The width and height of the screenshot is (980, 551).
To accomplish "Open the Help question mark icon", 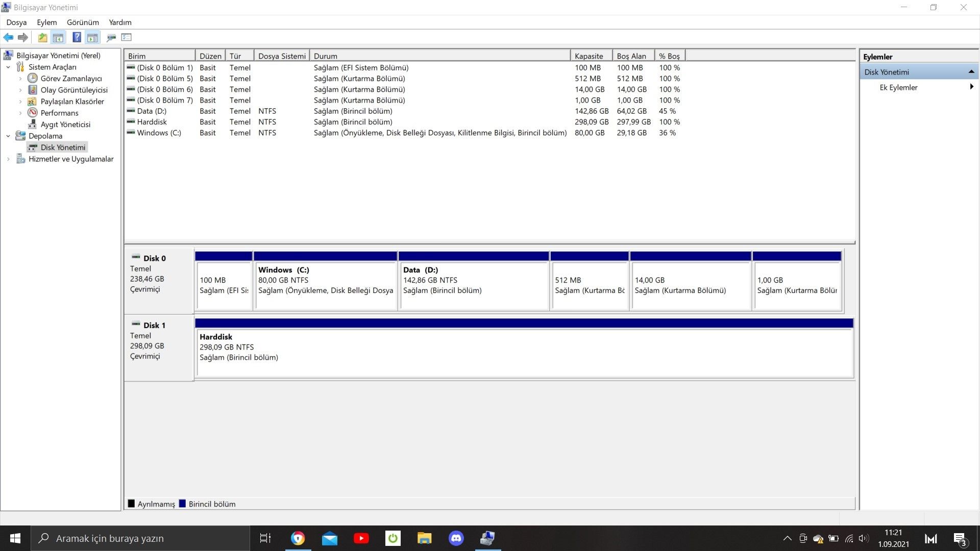I will pos(77,37).
